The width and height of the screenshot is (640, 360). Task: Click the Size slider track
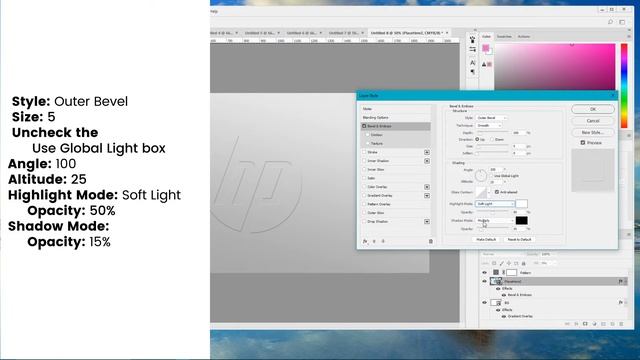click(x=493, y=146)
